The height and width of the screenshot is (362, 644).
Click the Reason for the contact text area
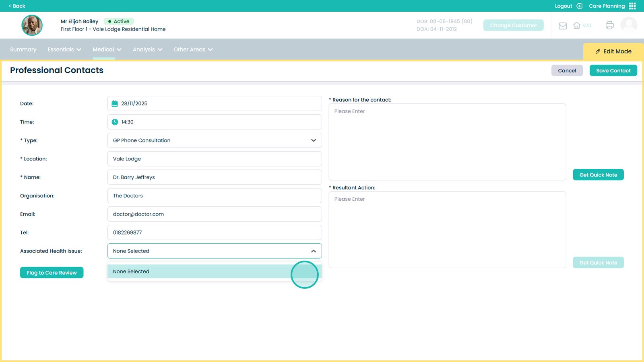447,142
